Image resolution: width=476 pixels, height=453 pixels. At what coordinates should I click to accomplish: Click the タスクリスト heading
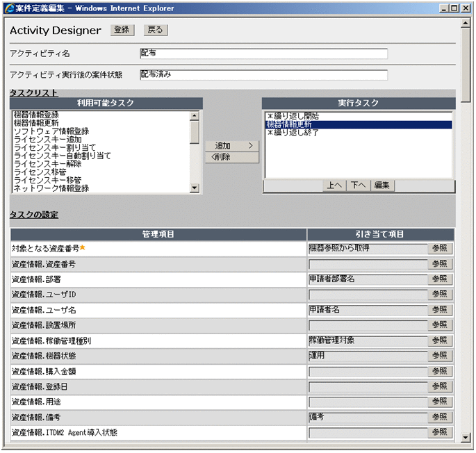point(33,93)
